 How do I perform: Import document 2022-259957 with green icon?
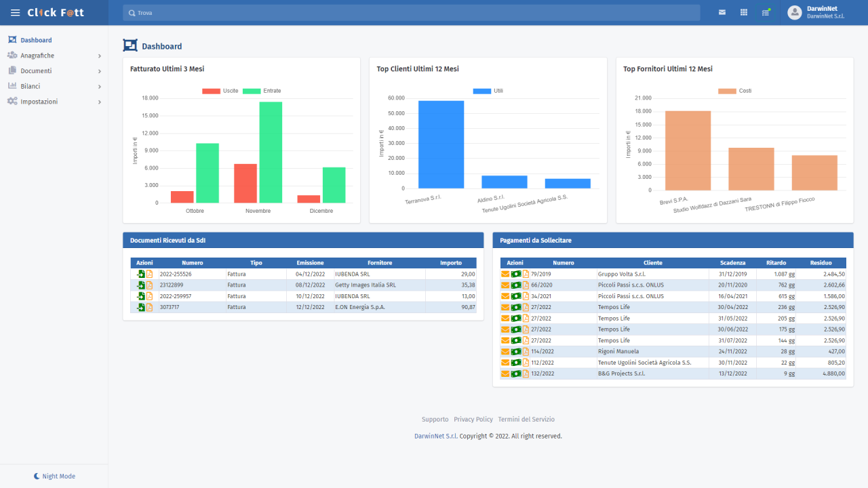coord(140,296)
